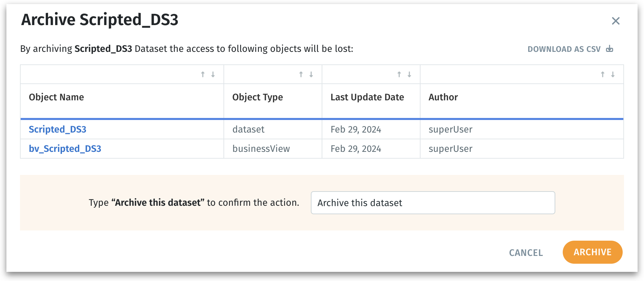Screen dimensions: 644x281
Task: Sort Last Update Date ascending arrow
Action: [x=399, y=74]
